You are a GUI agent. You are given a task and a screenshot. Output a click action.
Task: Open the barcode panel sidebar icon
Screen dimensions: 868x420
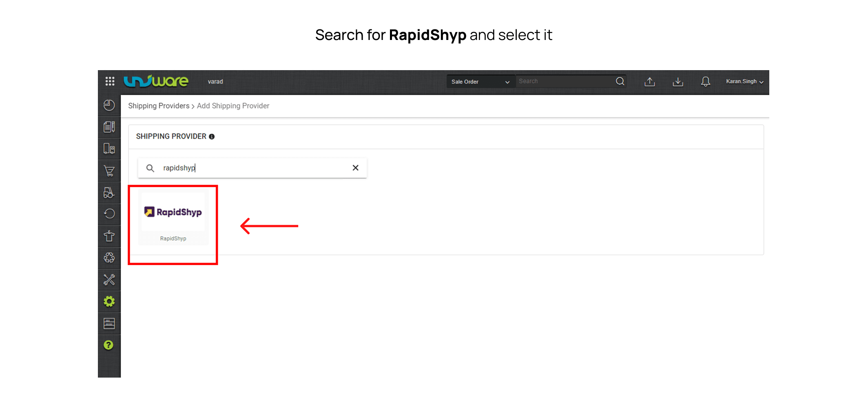click(109, 323)
